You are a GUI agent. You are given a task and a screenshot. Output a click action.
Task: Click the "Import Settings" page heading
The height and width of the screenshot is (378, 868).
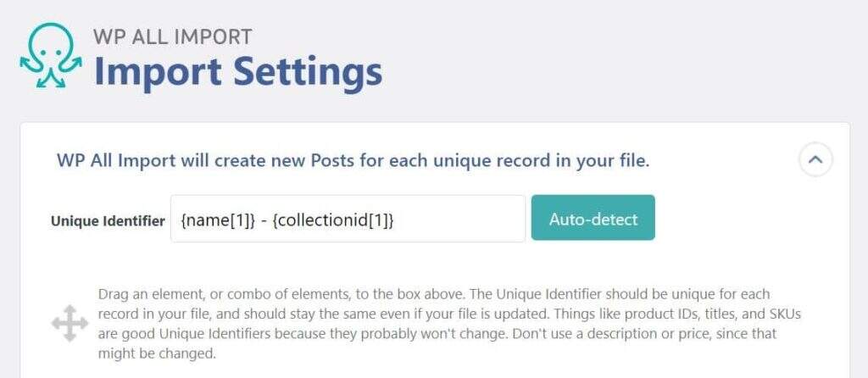237,72
